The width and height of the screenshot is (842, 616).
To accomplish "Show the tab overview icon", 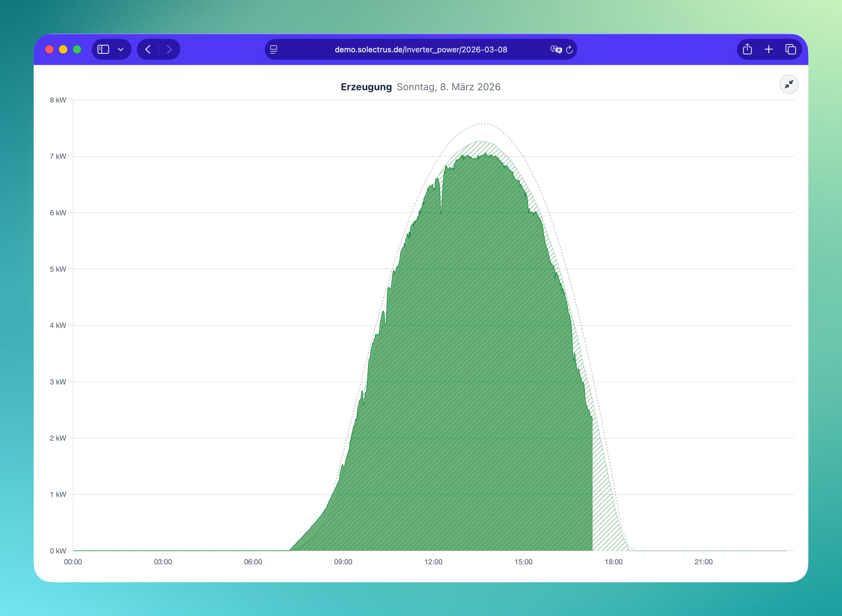I will pos(790,49).
